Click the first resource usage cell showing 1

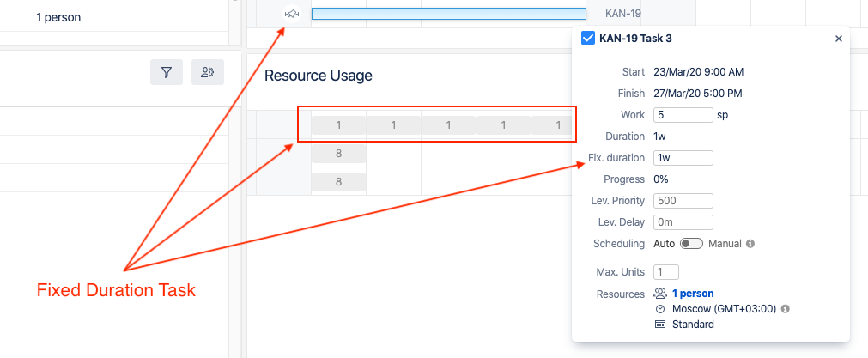(x=338, y=125)
